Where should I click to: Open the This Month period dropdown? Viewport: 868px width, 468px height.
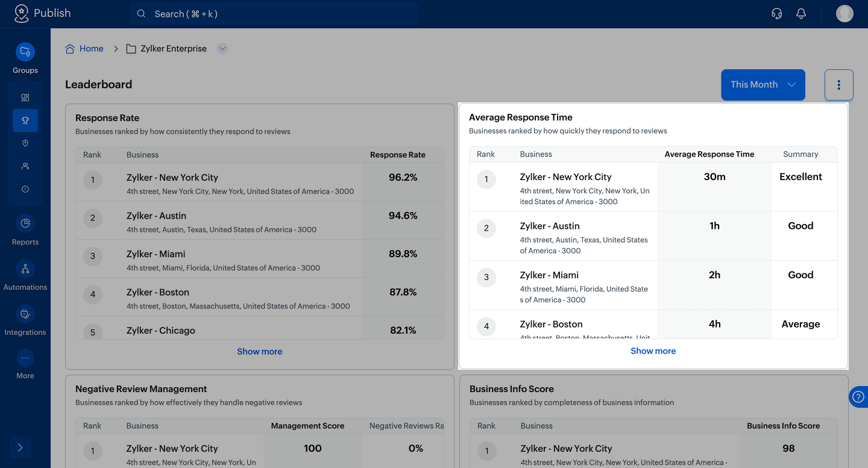pos(763,85)
